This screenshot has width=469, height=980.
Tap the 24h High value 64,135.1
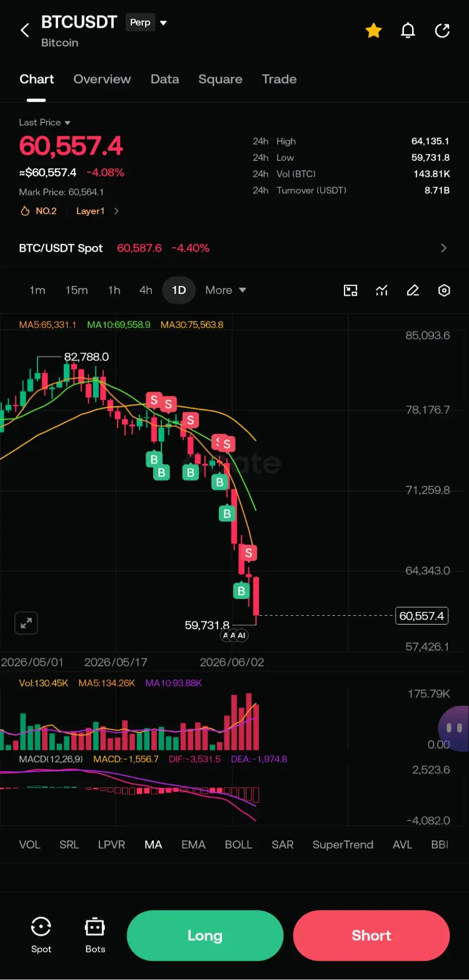430,141
